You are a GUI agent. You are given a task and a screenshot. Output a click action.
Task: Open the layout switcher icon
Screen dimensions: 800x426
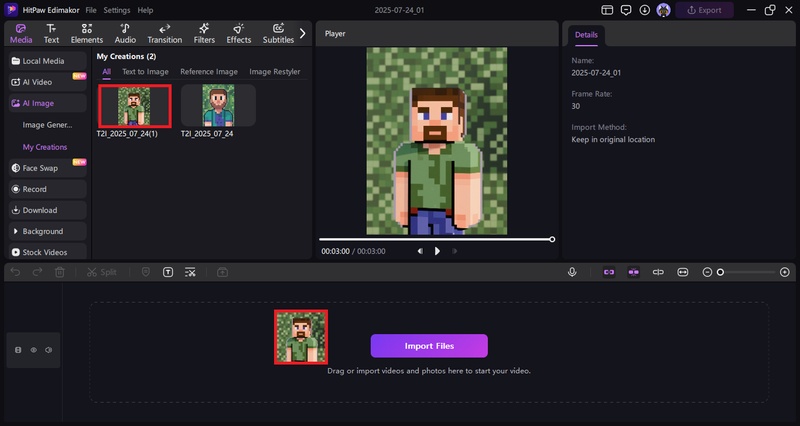[x=607, y=10]
